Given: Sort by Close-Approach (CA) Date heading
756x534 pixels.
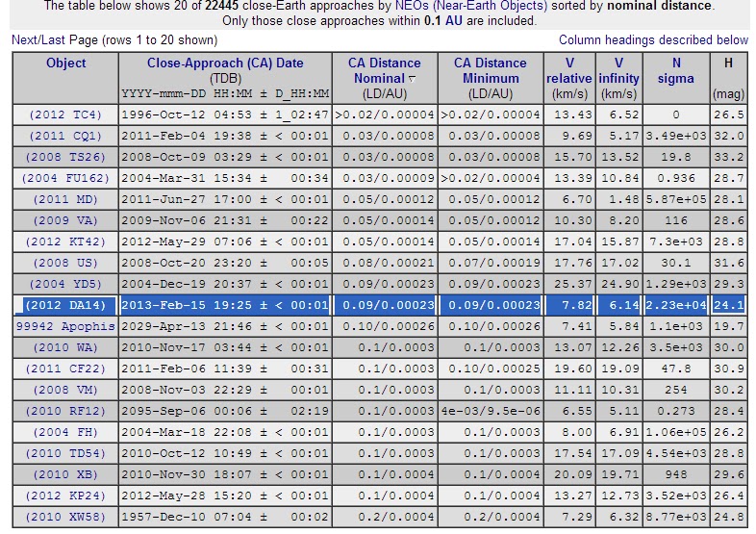Looking at the screenshot, I should pyautogui.click(x=225, y=64).
